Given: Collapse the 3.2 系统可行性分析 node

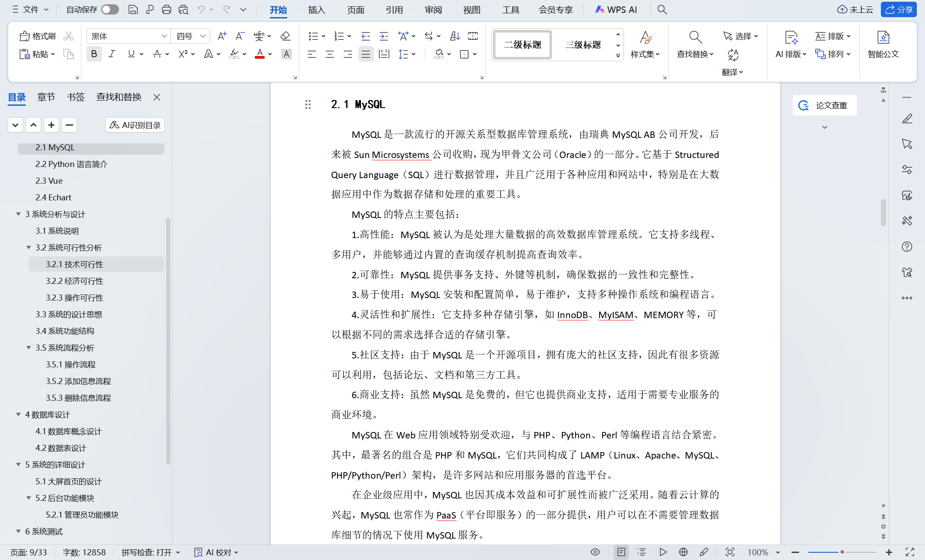Looking at the screenshot, I should pos(29,247).
